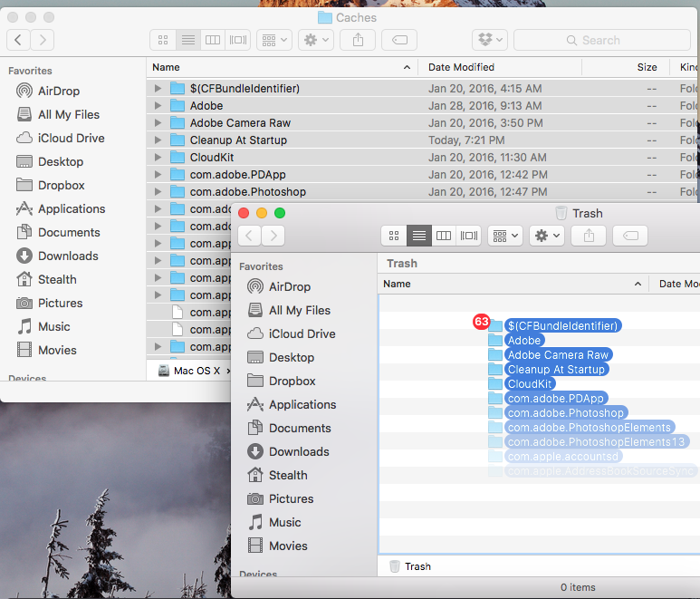Open Downloads in Trash window sidebar
The width and height of the screenshot is (700, 599).
point(287,451)
